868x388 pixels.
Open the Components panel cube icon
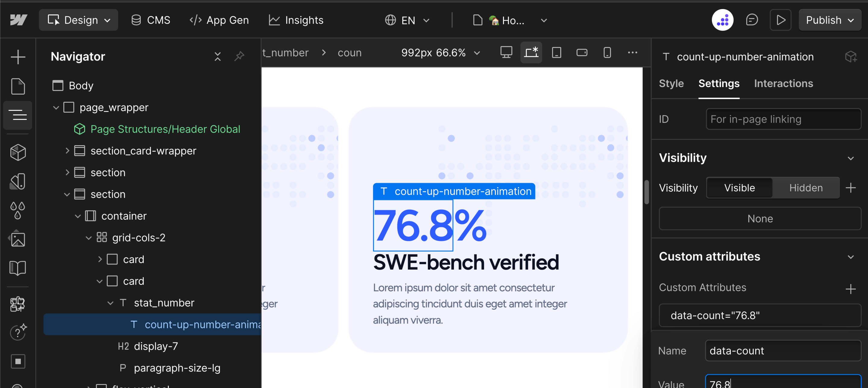click(18, 152)
